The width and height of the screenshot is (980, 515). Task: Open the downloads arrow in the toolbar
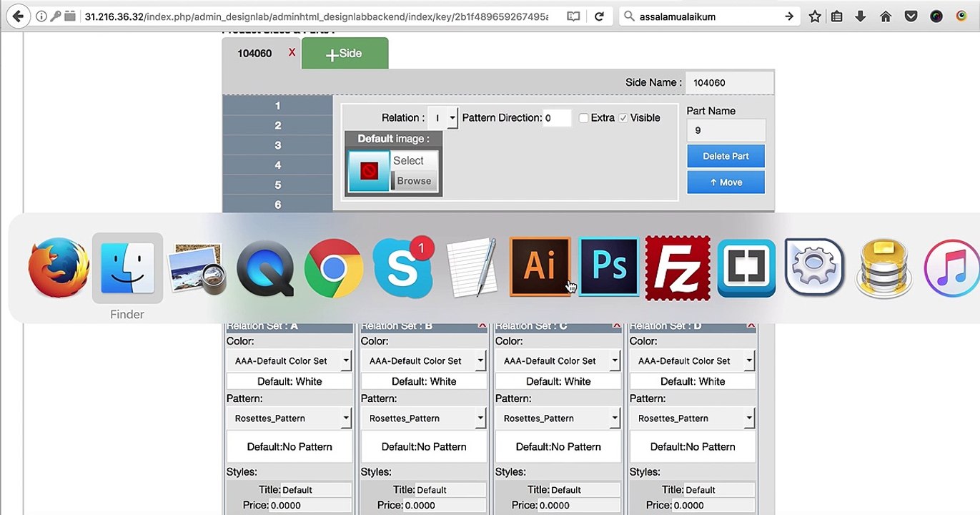pos(861,16)
